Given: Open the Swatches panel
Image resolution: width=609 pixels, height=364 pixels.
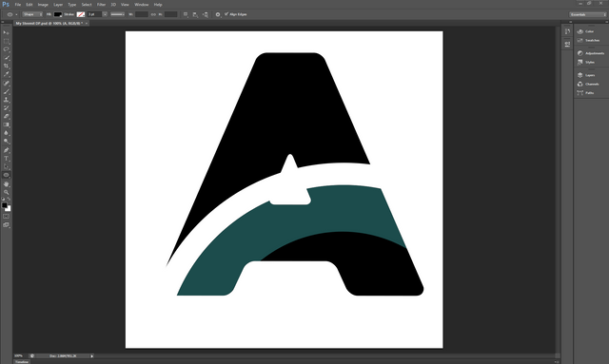Looking at the screenshot, I should click(590, 40).
